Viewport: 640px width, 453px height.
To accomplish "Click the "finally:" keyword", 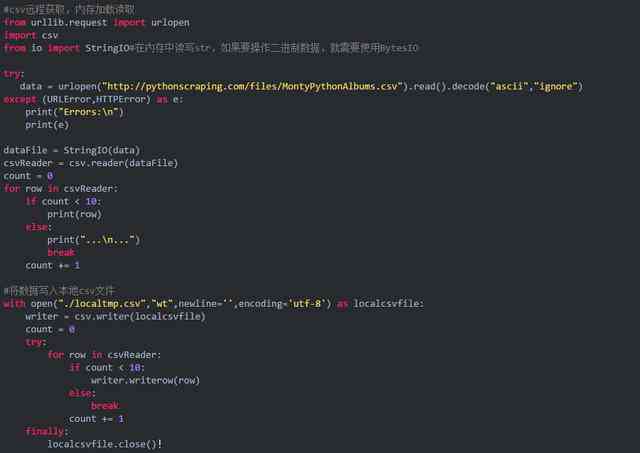I will point(47,431).
